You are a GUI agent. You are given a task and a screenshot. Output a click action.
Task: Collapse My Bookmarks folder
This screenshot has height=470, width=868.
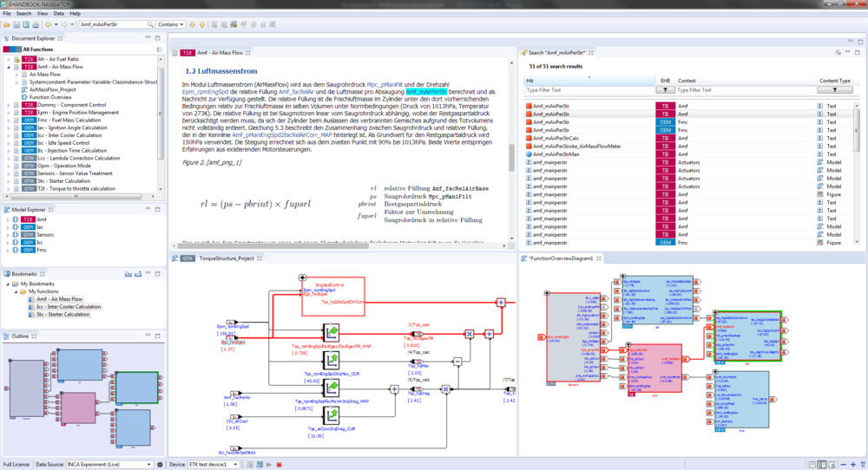(8, 284)
